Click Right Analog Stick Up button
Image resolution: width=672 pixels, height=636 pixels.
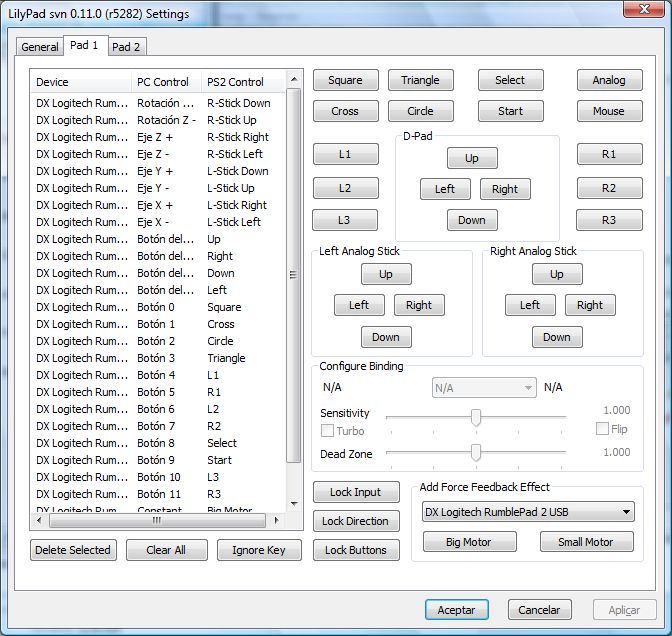(x=557, y=274)
